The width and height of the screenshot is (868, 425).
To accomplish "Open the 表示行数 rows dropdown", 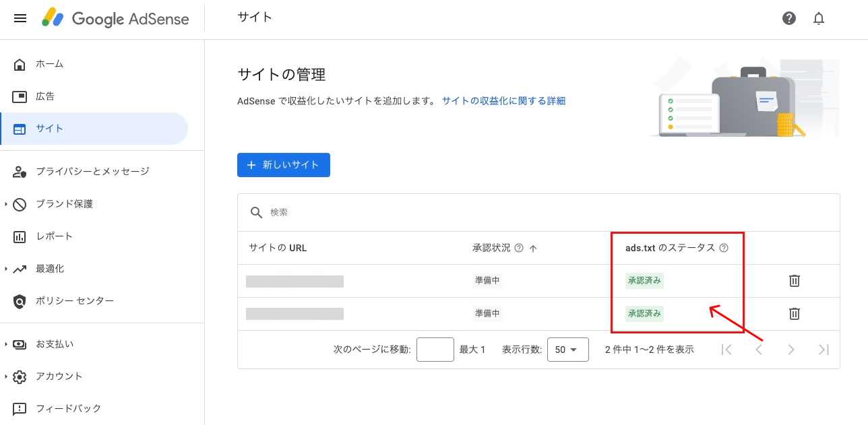I will (567, 350).
